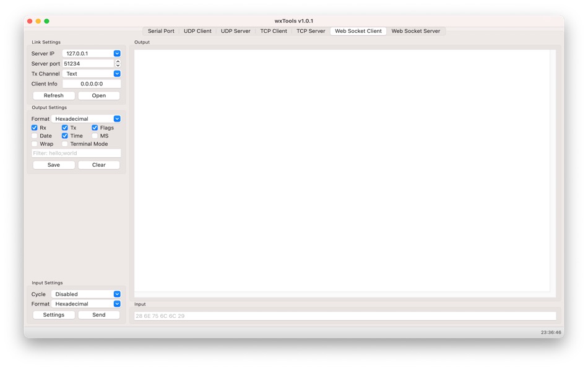588x368 pixels.
Task: Uncheck the Tx flag display option
Action: click(64, 128)
